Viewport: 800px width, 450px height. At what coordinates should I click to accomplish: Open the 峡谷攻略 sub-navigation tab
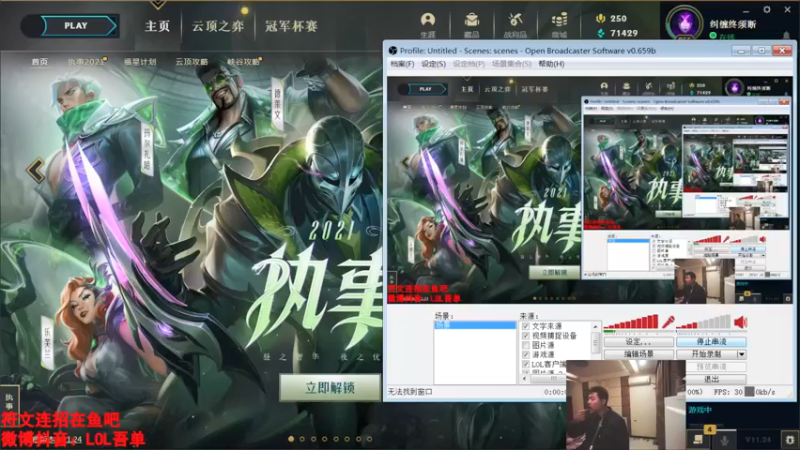pyautogui.click(x=243, y=62)
